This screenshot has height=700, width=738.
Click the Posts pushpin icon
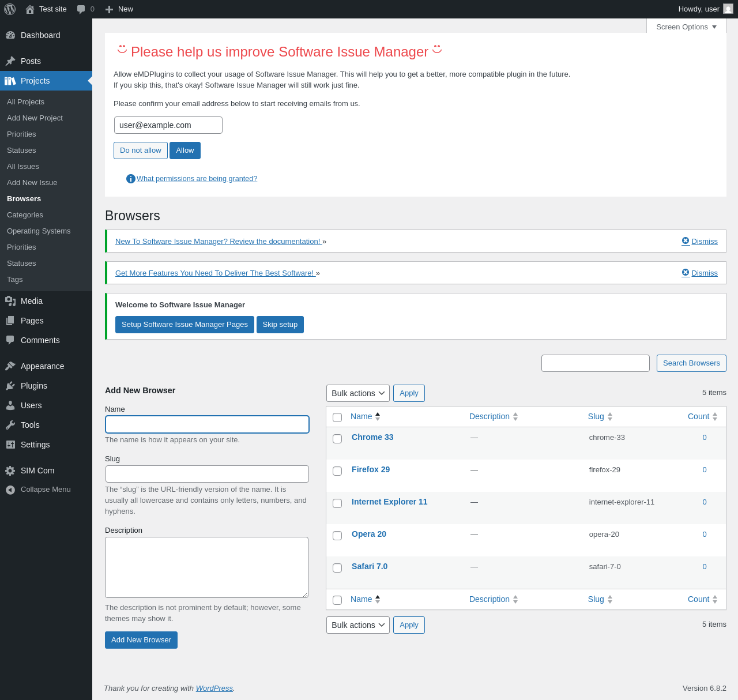click(x=10, y=61)
